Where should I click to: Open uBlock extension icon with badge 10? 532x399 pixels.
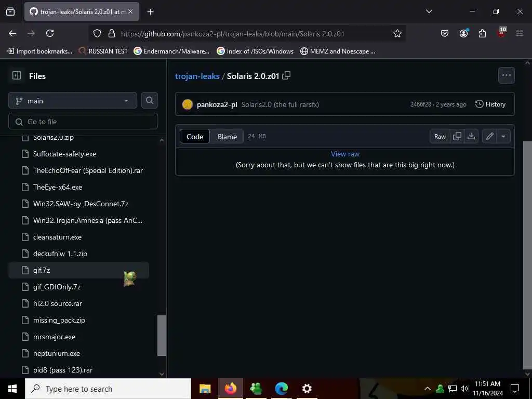(501, 33)
